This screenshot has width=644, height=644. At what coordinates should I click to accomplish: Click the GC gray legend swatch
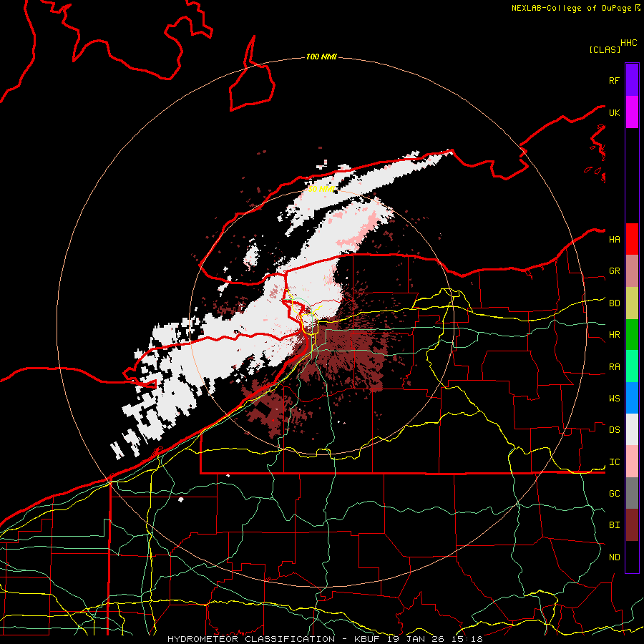pos(632,493)
